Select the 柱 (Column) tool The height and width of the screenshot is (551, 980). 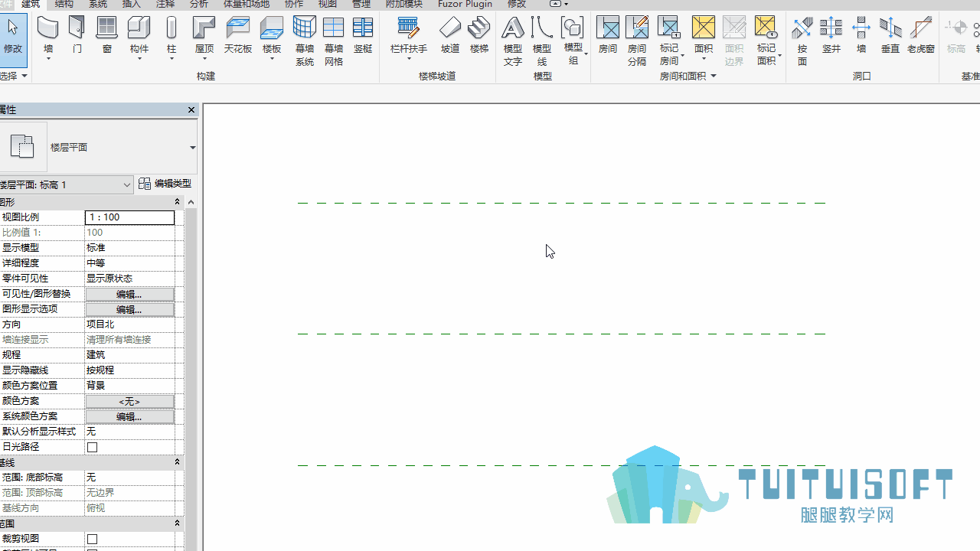click(x=171, y=37)
